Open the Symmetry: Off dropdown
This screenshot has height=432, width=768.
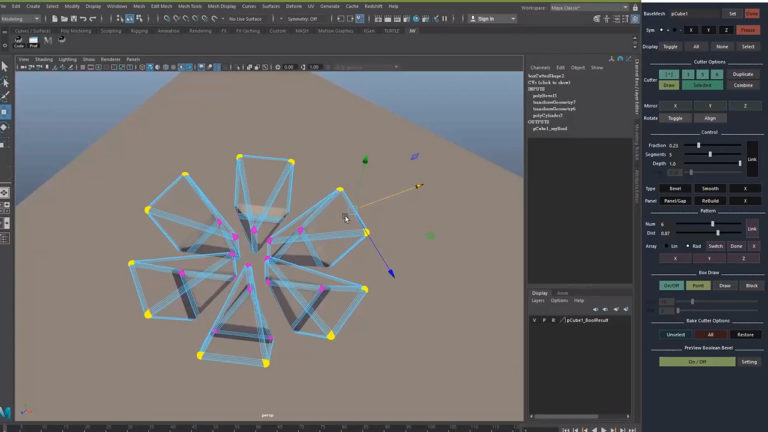pos(302,19)
